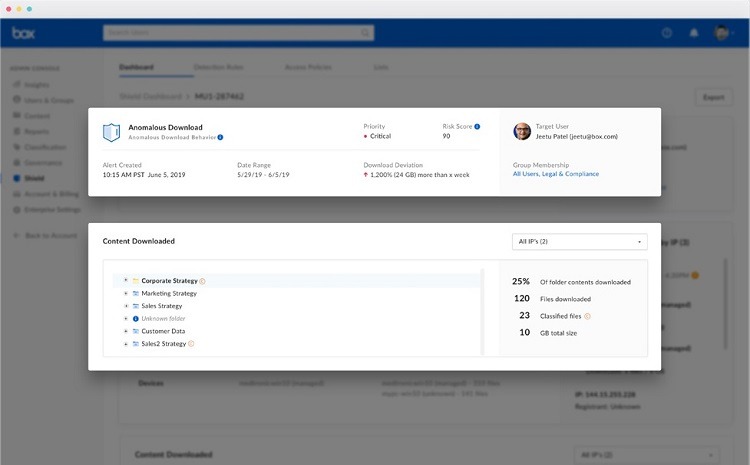Select Shield in sidebar

click(x=34, y=178)
